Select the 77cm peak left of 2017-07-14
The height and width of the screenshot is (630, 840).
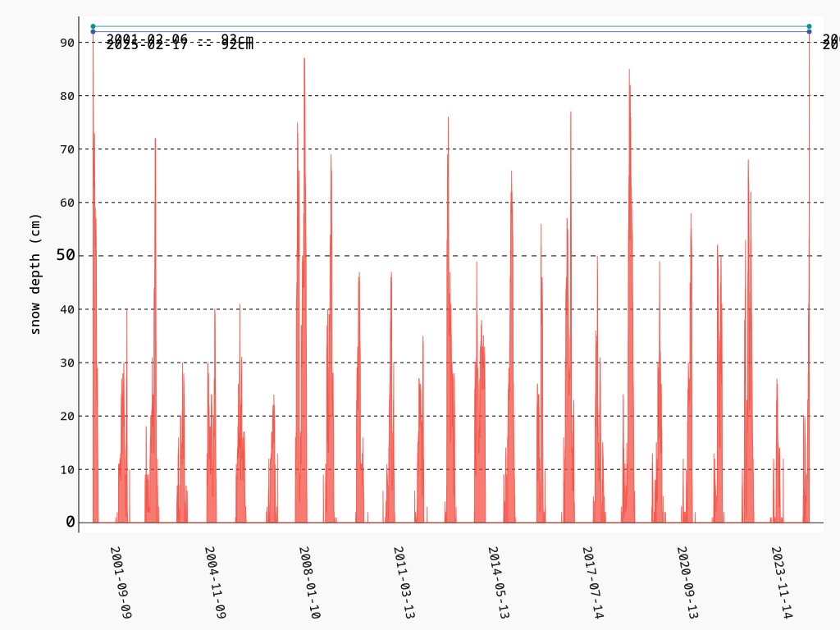point(569,115)
